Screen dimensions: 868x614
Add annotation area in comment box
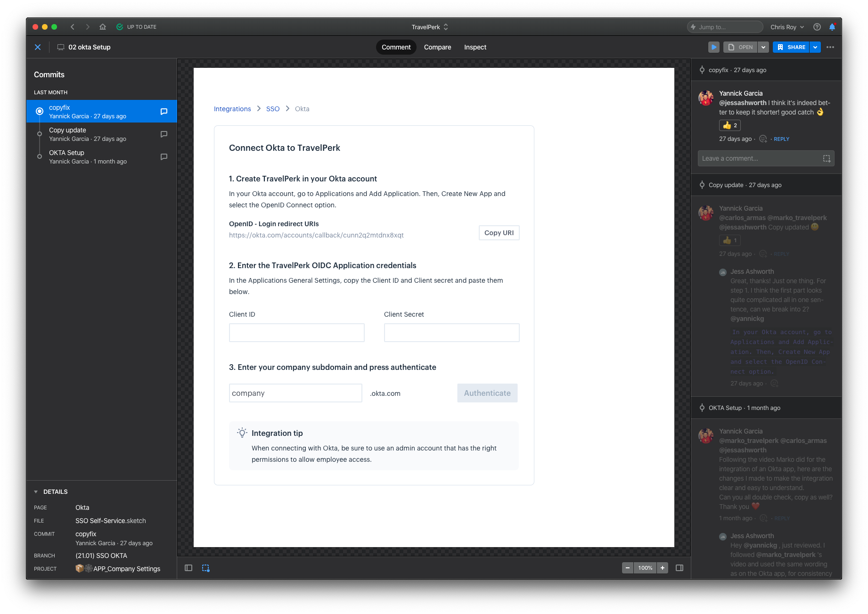pyautogui.click(x=827, y=158)
